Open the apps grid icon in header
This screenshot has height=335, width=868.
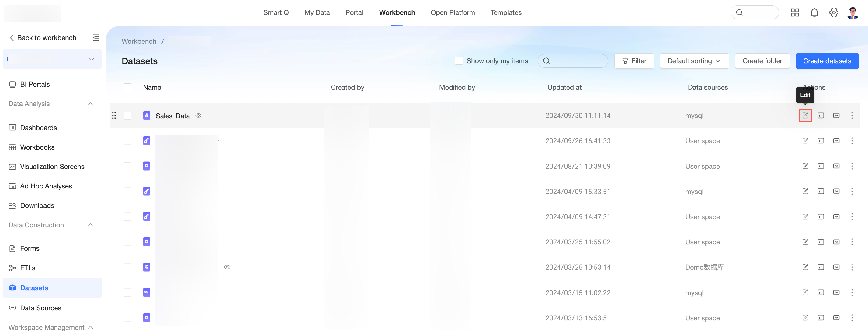tap(795, 13)
